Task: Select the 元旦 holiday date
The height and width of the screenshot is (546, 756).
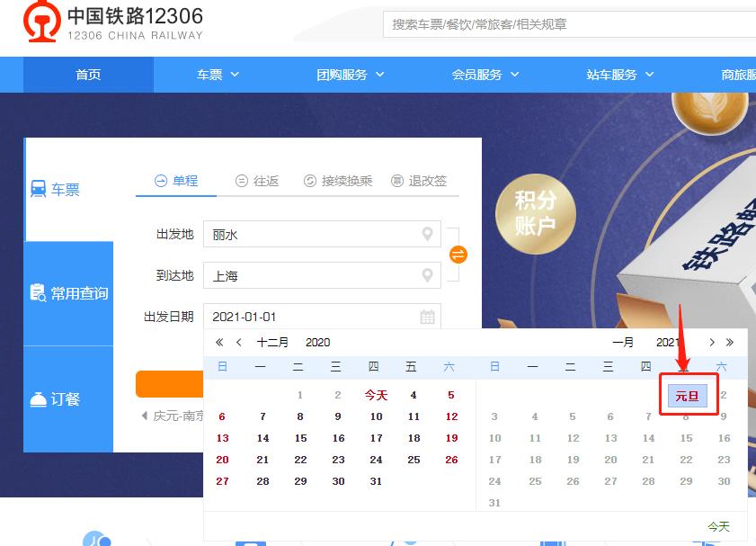Action: pyautogui.click(x=688, y=395)
